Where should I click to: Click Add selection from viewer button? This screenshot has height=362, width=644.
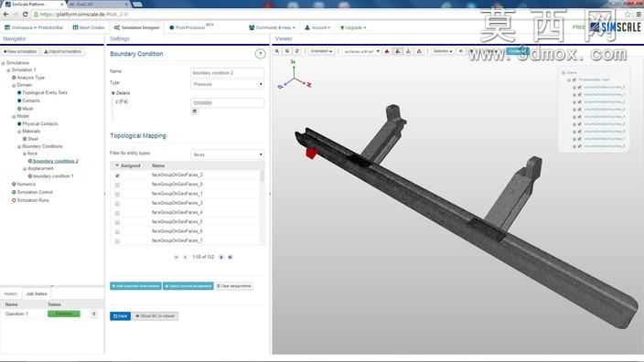[135, 286]
